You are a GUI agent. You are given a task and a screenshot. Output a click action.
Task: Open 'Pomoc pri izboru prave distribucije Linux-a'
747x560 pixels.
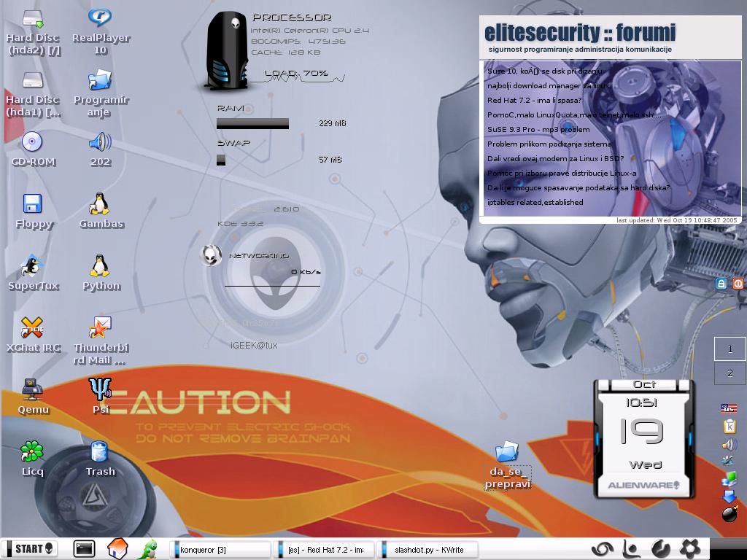tap(562, 174)
